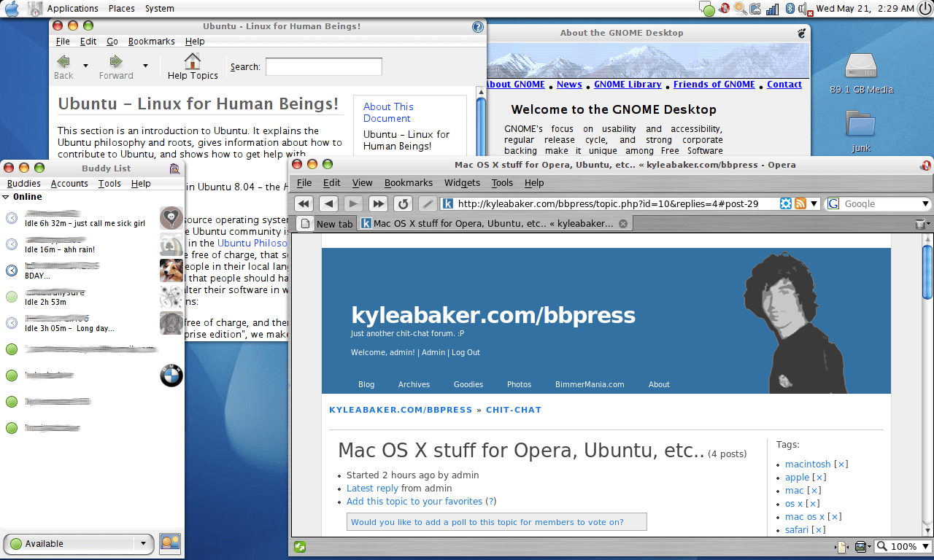934x560 pixels.
Task: Click the RSS feed icon in address bar
Action: pyautogui.click(x=800, y=203)
